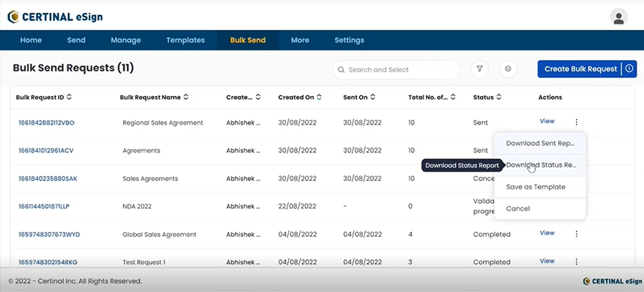Open the user profile avatar icon
This screenshot has height=292, width=644.
pyautogui.click(x=618, y=17)
